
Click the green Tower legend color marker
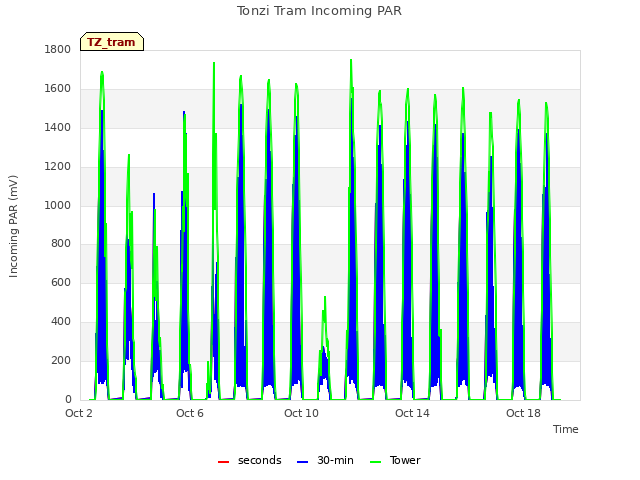375,462
